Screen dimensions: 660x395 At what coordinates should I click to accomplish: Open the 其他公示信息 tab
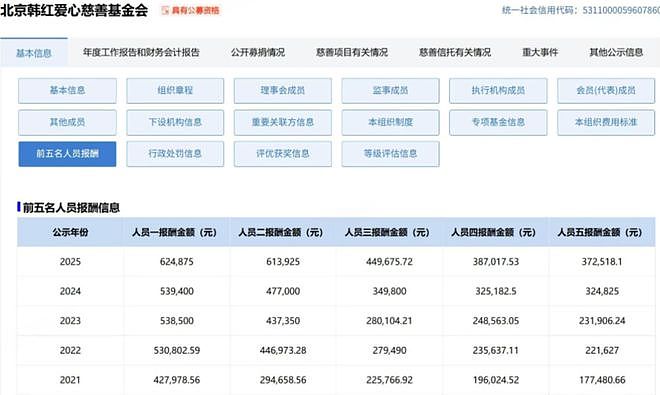(616, 53)
